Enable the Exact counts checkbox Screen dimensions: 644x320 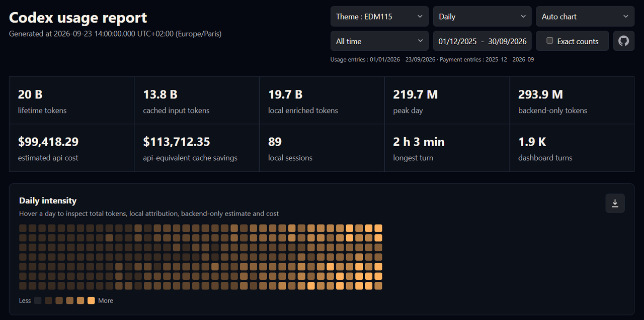point(550,41)
